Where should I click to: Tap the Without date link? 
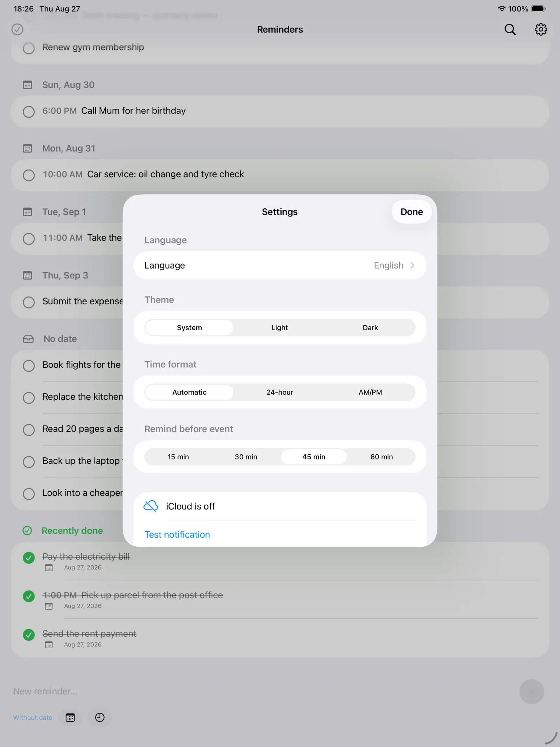point(33,717)
